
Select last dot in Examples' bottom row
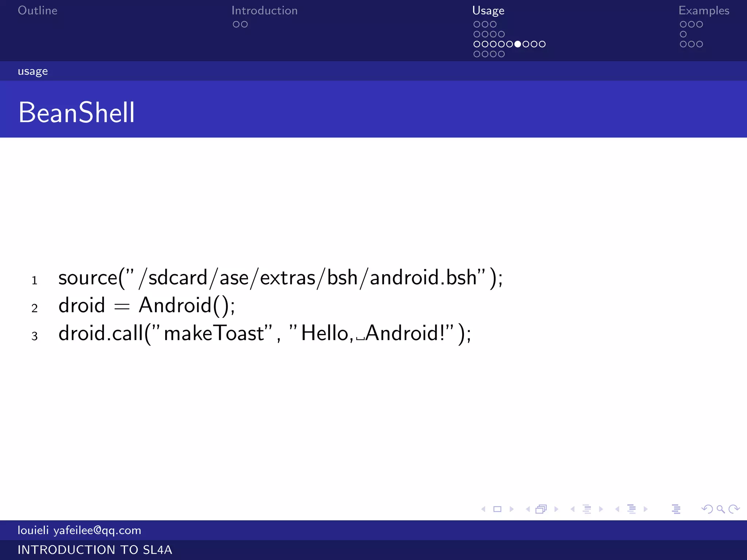(700, 44)
